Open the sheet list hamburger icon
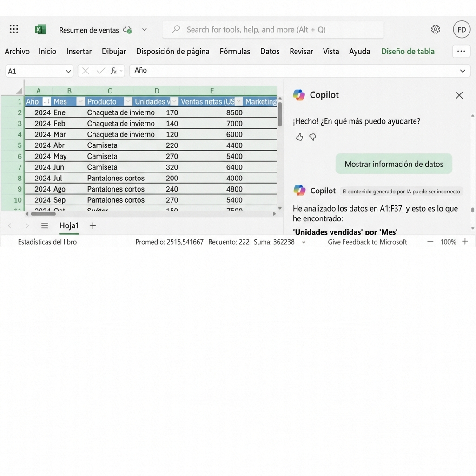476x476 pixels. click(x=45, y=225)
